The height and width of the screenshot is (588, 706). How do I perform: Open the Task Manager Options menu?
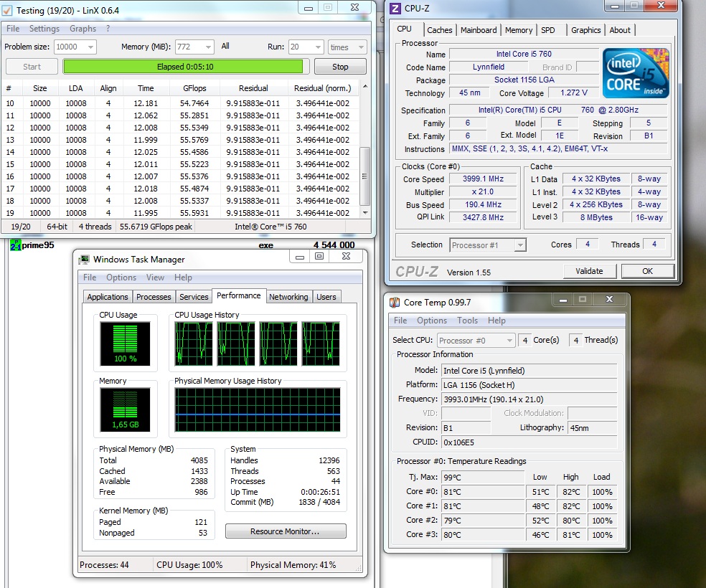[121, 278]
